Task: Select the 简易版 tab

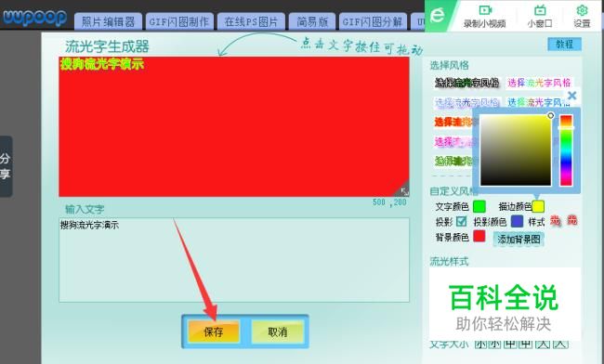Action: coord(312,21)
